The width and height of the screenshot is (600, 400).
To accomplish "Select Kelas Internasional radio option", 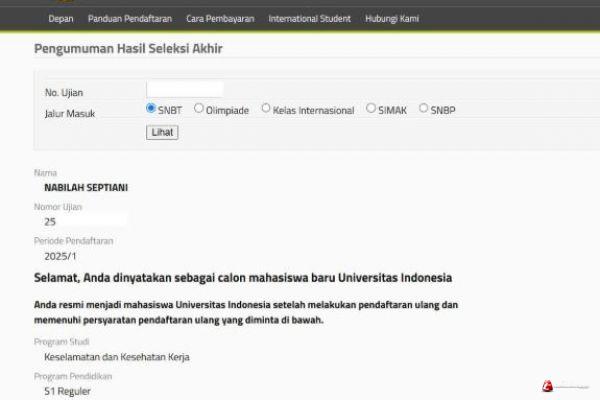I will point(266,109).
